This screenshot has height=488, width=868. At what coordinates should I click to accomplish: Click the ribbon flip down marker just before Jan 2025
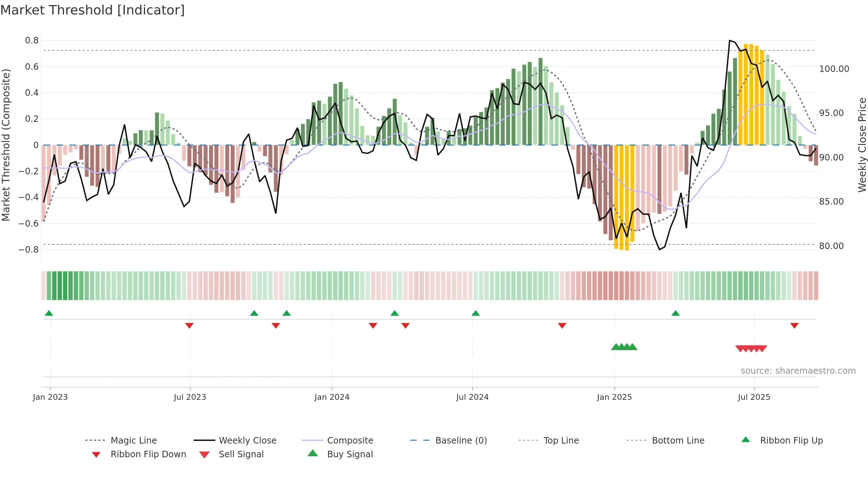pos(562,326)
